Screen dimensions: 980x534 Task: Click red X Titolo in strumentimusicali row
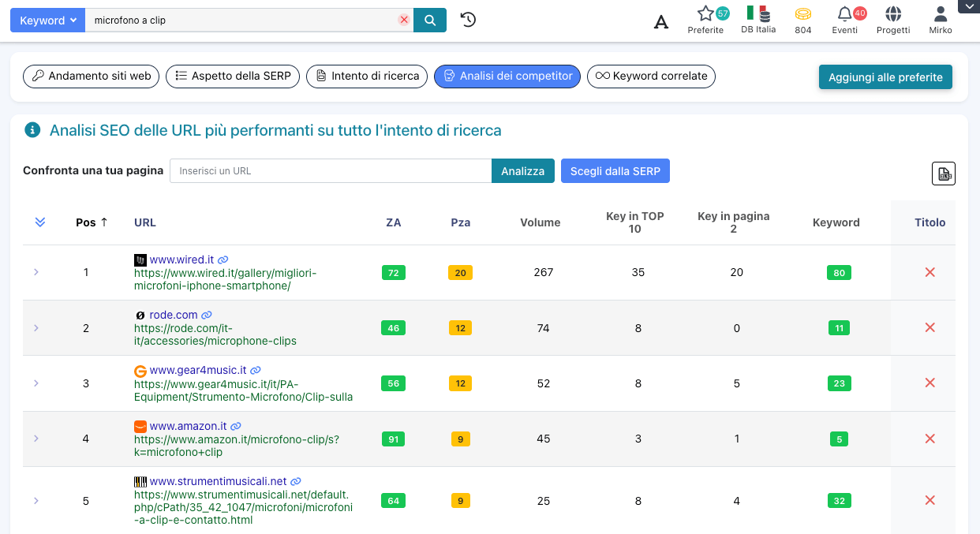pos(930,500)
